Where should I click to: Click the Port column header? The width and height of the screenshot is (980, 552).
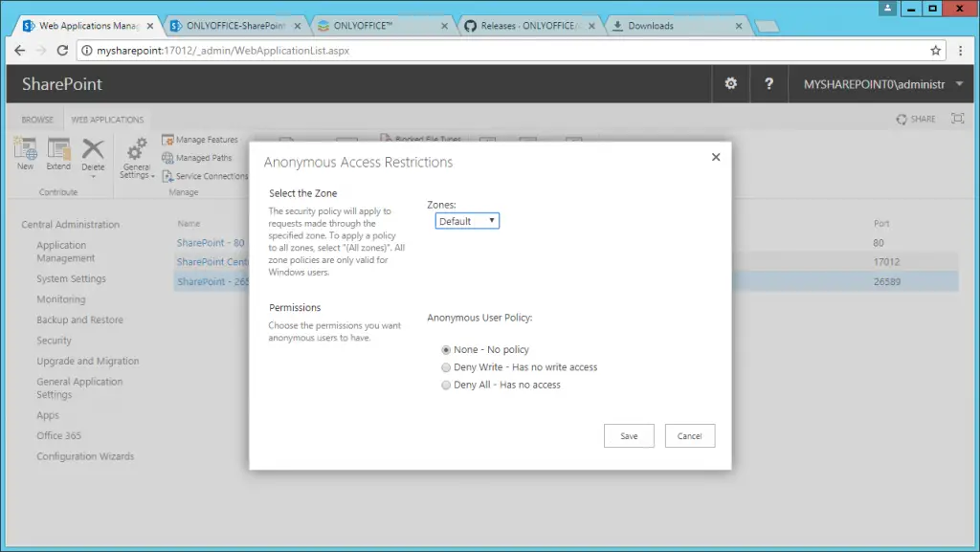click(881, 224)
